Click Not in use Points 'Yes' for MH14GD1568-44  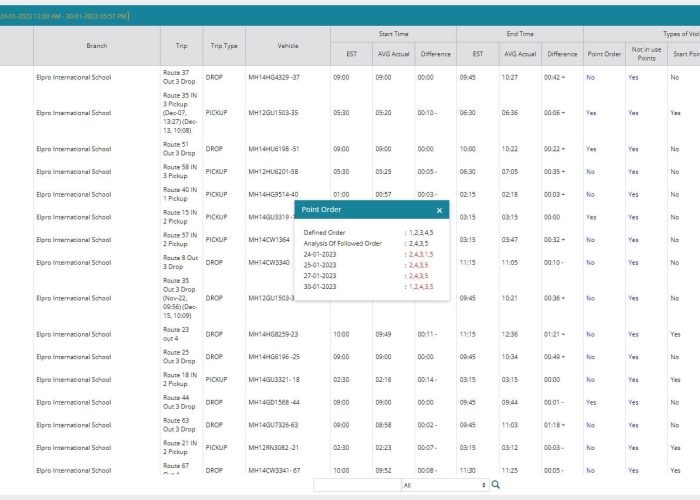633,402
